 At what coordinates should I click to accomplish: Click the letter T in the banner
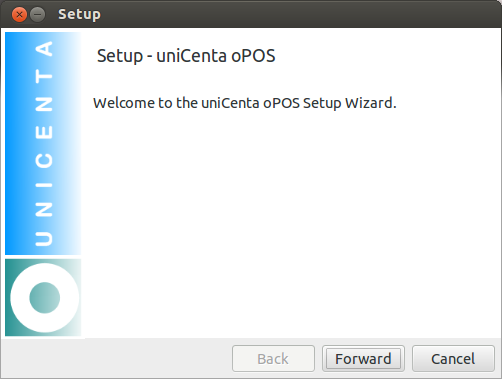click(44, 77)
